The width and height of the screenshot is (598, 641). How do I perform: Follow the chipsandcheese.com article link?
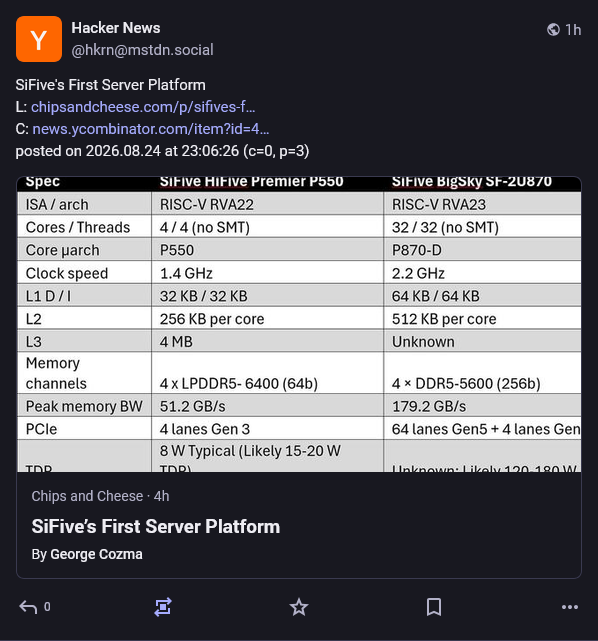[143, 107]
